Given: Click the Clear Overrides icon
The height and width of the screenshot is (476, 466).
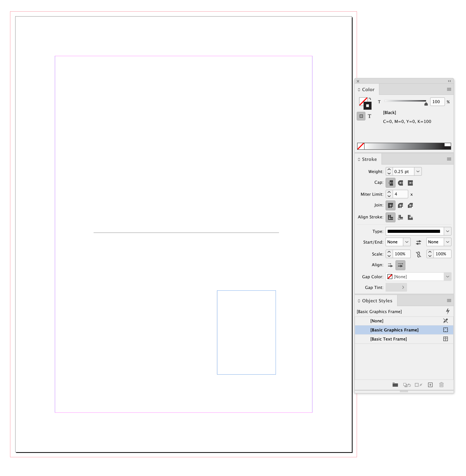Looking at the screenshot, I should 407,385.
